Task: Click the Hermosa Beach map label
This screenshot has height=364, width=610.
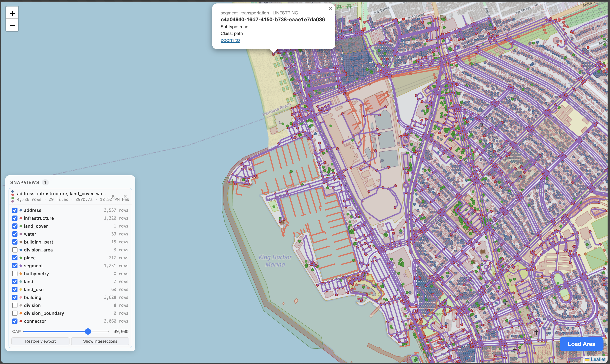Action: (277, 110)
